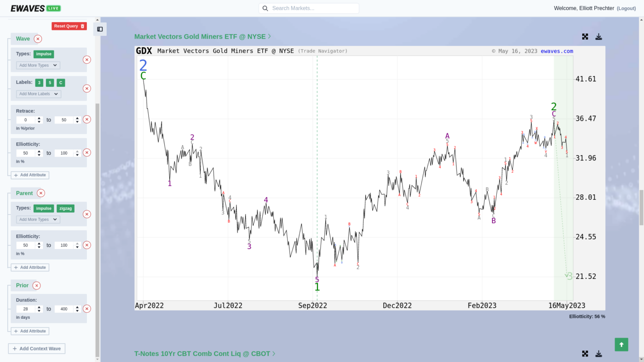Open Add More Types dropdown under Parent
This screenshot has width=644, height=362.
pos(38,220)
